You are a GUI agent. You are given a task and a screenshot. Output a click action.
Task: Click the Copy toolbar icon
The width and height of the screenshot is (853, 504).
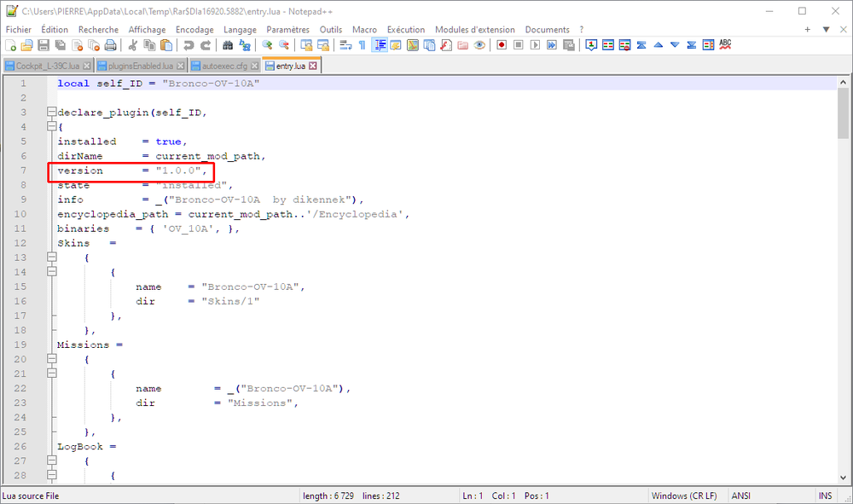pos(149,45)
